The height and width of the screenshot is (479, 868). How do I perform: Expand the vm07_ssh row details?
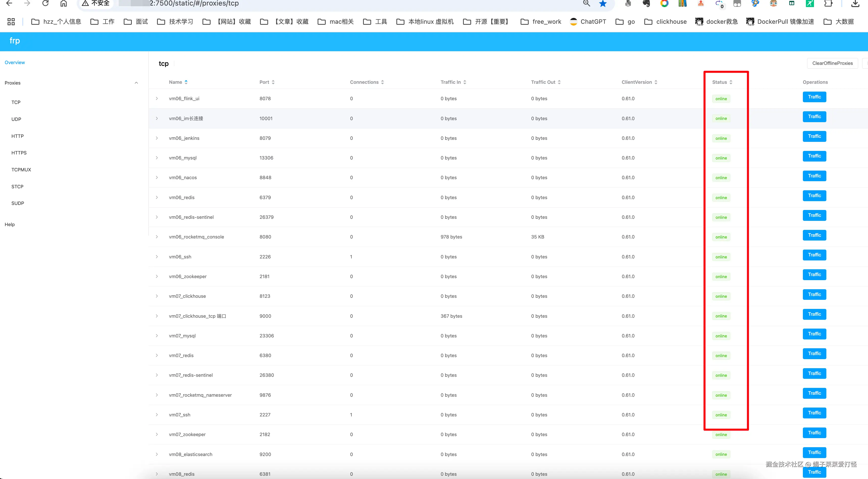point(157,415)
